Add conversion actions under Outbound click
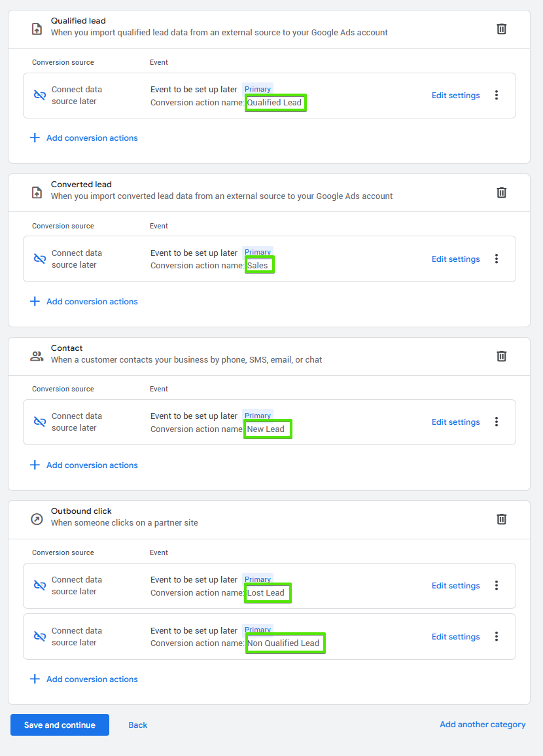 click(x=84, y=679)
